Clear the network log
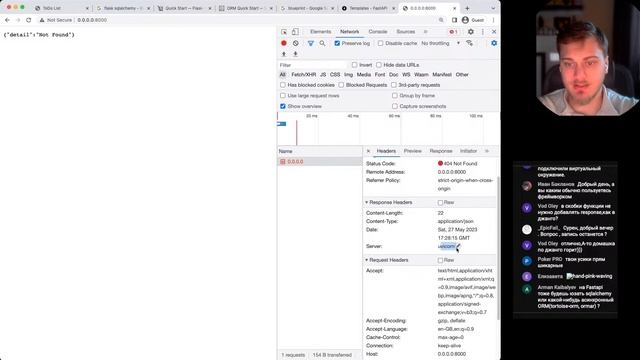This screenshot has height=360, width=640. click(296, 43)
